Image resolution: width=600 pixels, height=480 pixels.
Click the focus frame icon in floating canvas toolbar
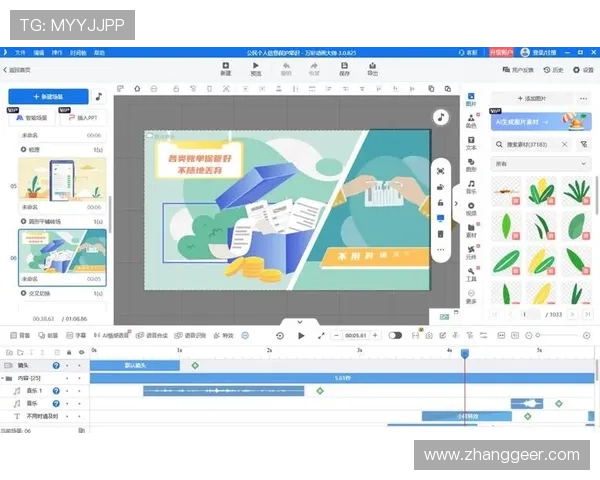click(x=440, y=170)
